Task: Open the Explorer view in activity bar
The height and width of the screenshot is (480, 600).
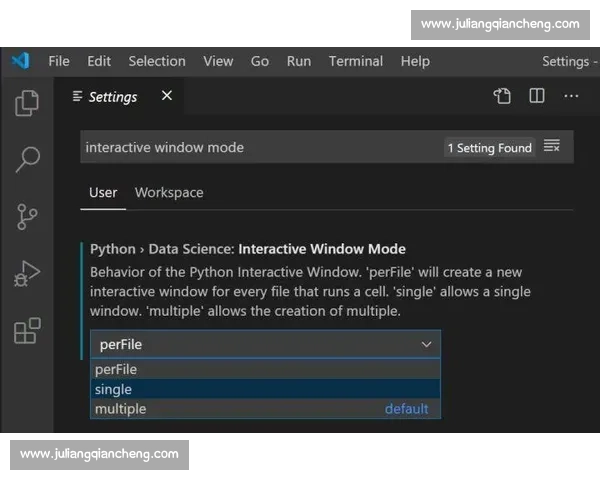Action: pos(27,103)
